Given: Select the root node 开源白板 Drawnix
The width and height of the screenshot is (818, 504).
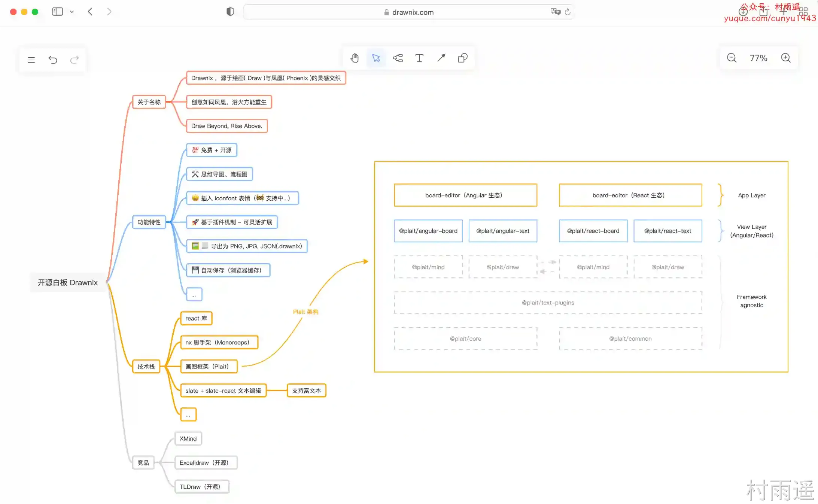Looking at the screenshot, I should pos(68,283).
